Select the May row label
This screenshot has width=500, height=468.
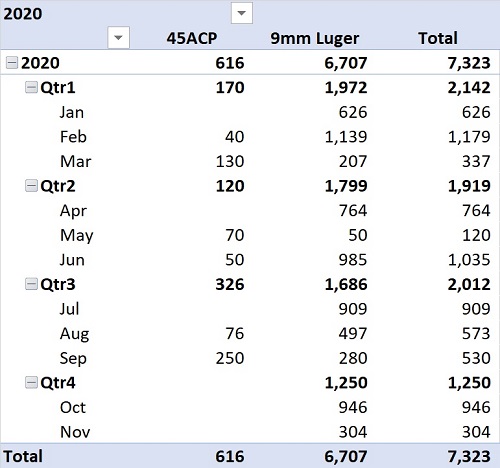coord(77,236)
